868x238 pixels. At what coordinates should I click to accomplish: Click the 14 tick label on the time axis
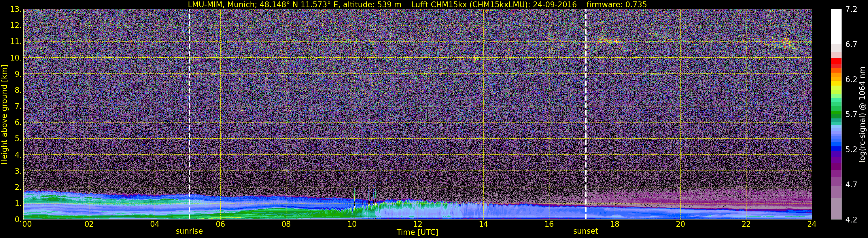click(483, 224)
